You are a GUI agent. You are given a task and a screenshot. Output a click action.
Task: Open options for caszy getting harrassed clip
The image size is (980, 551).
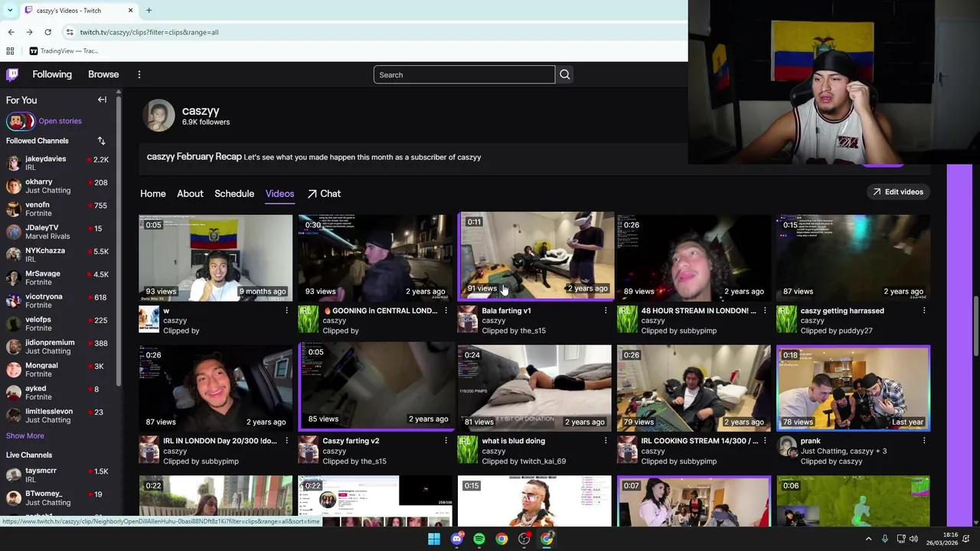(923, 311)
